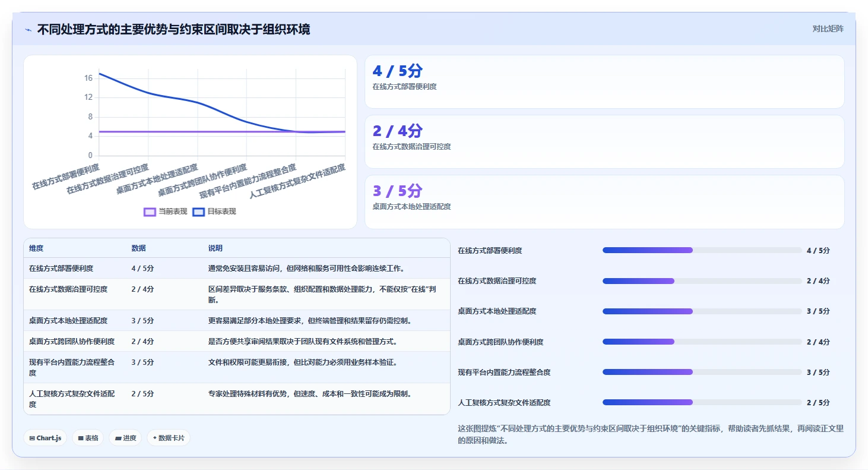Click the Chart.js chip
The image size is (868, 470).
[45, 438]
